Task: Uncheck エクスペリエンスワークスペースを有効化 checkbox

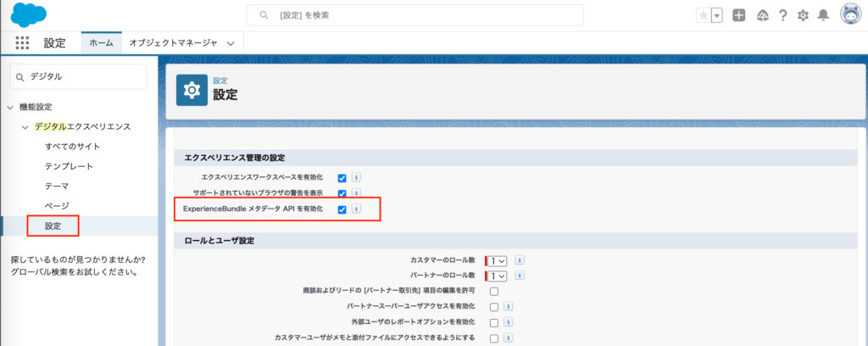Action: (342, 178)
